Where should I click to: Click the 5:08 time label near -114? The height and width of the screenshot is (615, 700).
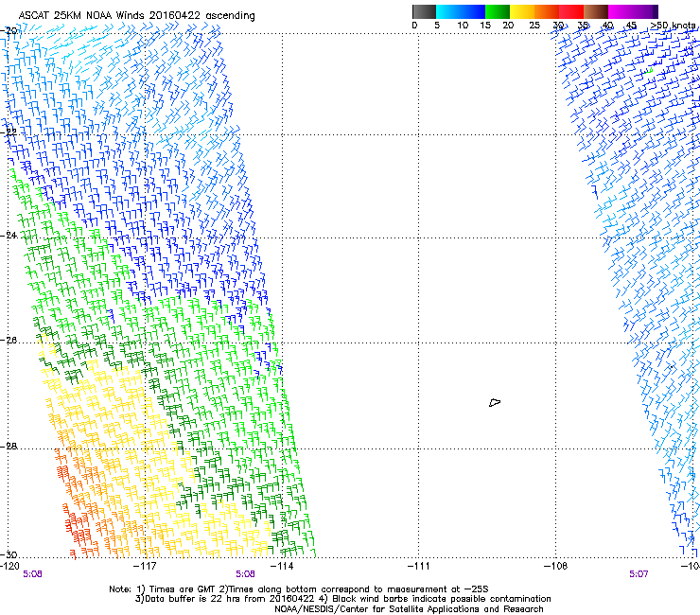(x=246, y=574)
